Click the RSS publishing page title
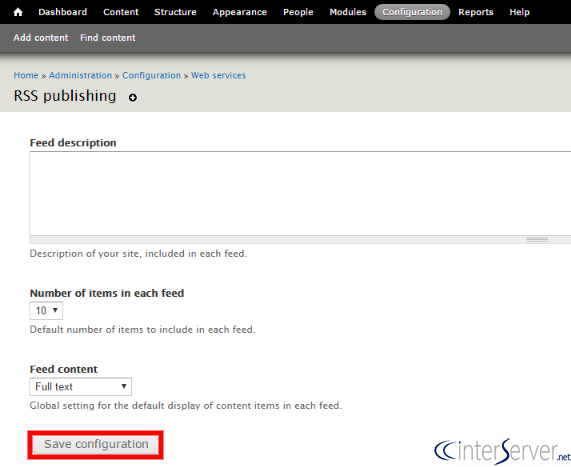 pos(65,96)
